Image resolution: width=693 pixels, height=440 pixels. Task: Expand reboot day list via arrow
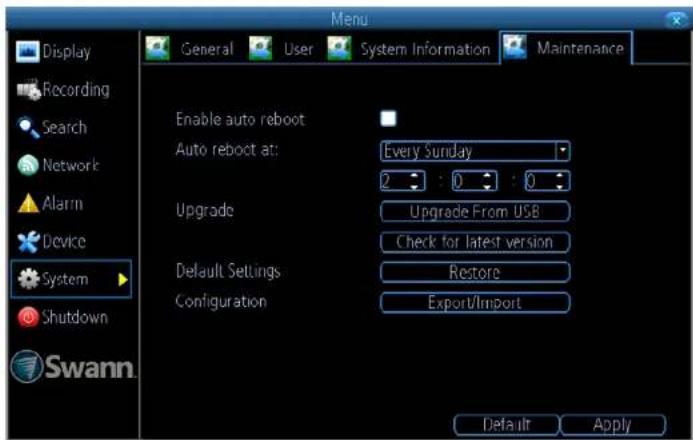pos(563,151)
